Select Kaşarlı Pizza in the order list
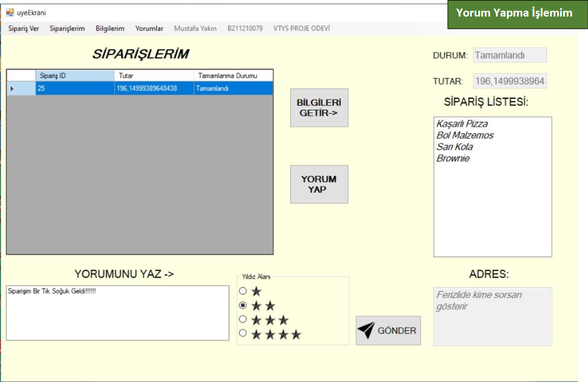Image resolution: width=588 pixels, height=382 pixels. tap(462, 124)
